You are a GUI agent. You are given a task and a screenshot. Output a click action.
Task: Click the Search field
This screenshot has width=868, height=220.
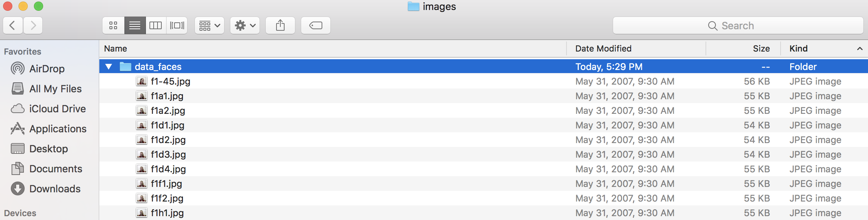pyautogui.click(x=737, y=25)
